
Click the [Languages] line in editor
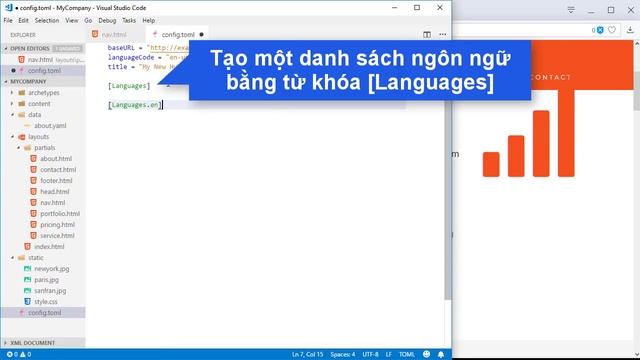pos(129,86)
